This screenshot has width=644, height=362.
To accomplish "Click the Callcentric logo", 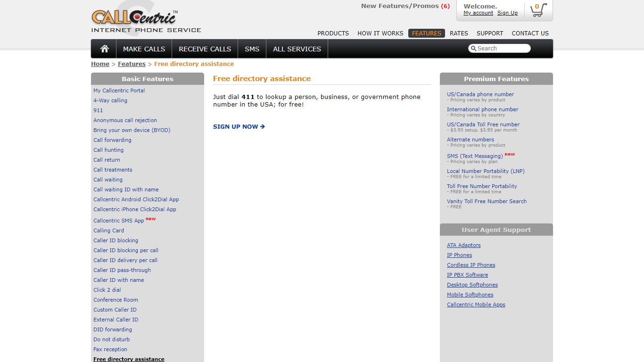I will pyautogui.click(x=146, y=21).
